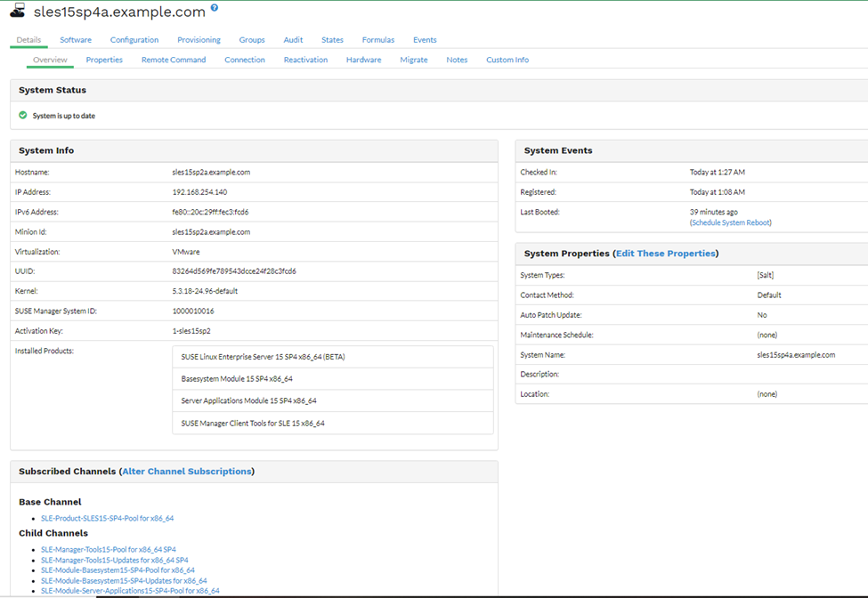Click Edit These Properties link
The image size is (868, 598).
[x=666, y=254]
